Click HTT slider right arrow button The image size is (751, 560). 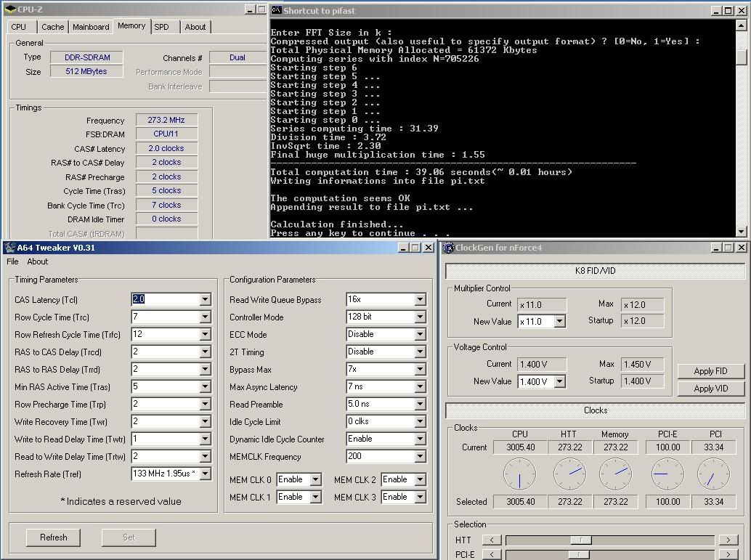(x=728, y=540)
